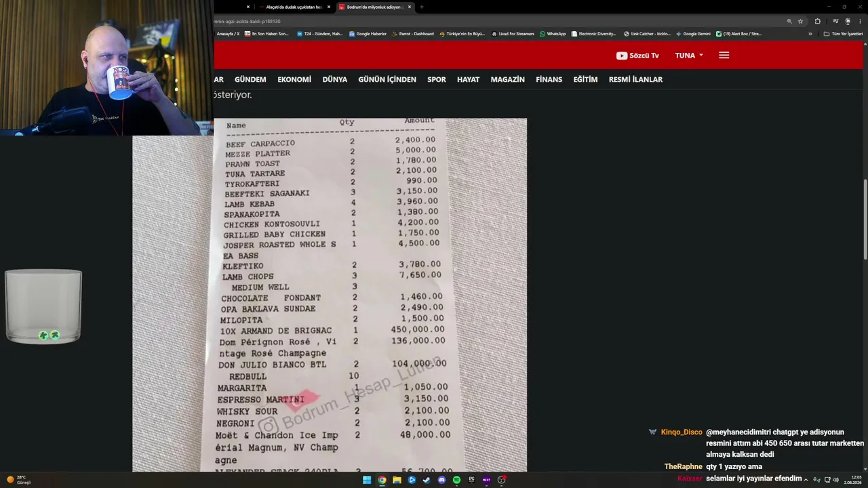Switch to the Bodrum'da milyonluk adisyon tab
The width and height of the screenshot is (868, 488).
click(373, 7)
